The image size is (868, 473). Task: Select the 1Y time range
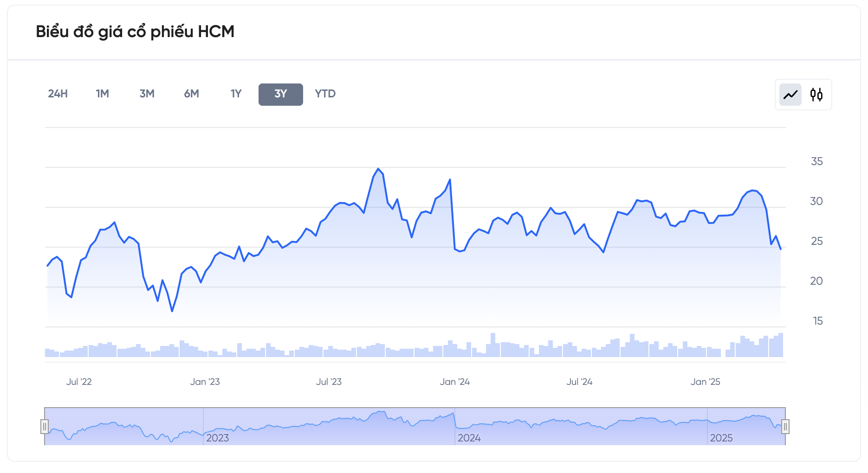236,94
